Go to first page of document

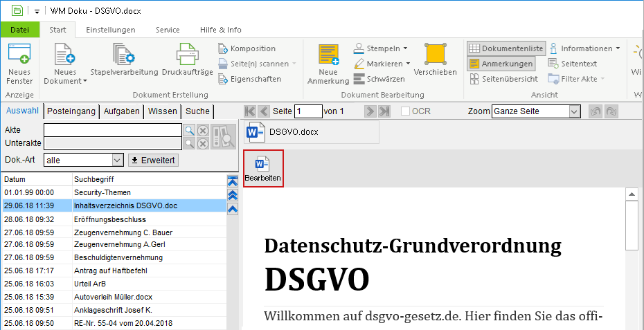(x=250, y=111)
